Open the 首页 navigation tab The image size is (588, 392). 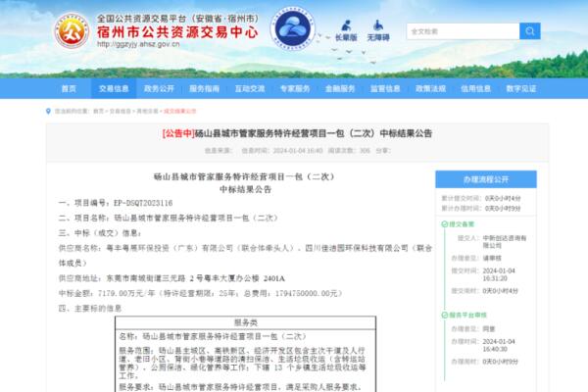coord(69,87)
